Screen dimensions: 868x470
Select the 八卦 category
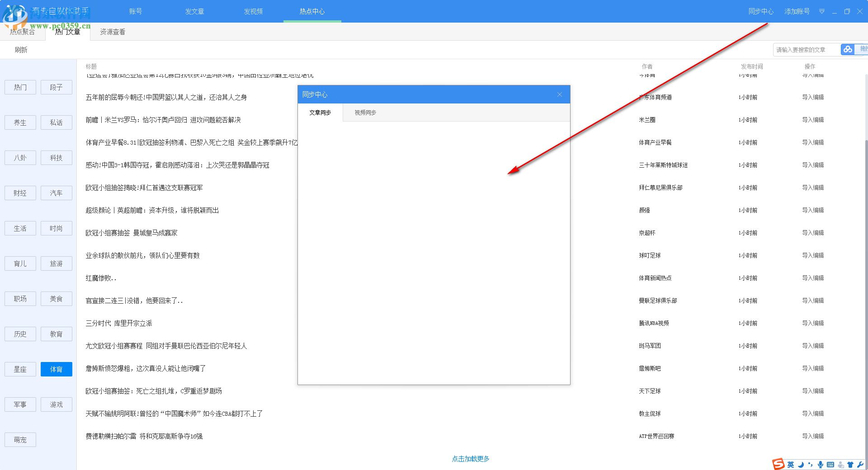coord(20,158)
